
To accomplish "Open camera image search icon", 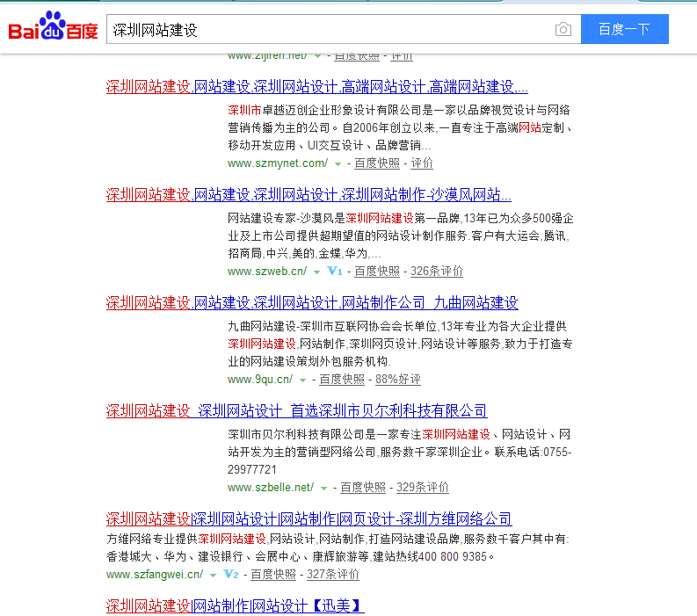I will click(x=563, y=29).
